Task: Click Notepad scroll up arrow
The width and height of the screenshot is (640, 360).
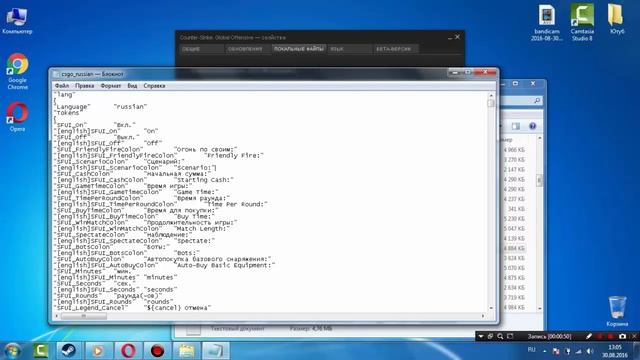Action: click(491, 95)
